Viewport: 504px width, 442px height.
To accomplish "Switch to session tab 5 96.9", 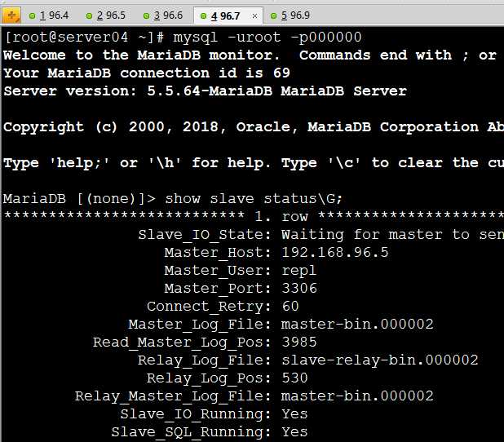I will point(291,15).
